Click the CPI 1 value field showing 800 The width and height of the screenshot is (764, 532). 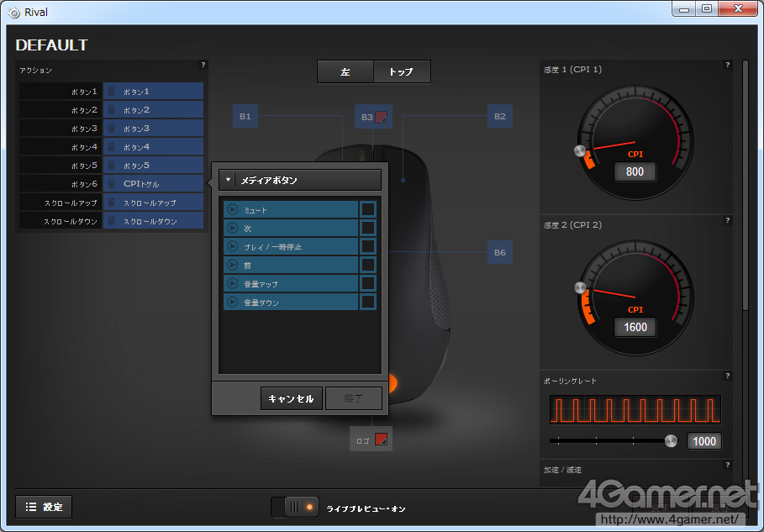[x=635, y=171]
